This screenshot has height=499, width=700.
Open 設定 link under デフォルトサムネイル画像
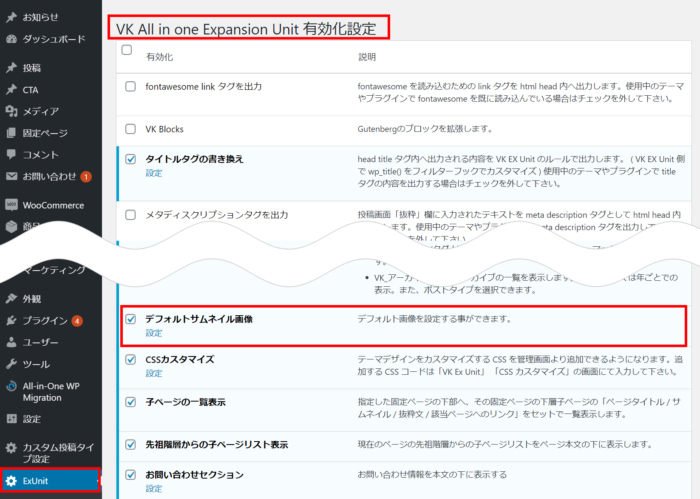(154, 333)
